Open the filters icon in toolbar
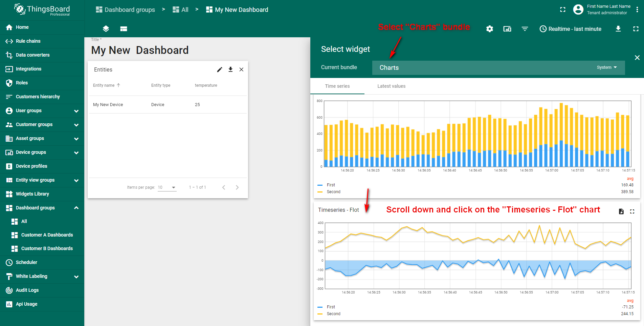The width and height of the screenshot is (644, 326). 525,29
